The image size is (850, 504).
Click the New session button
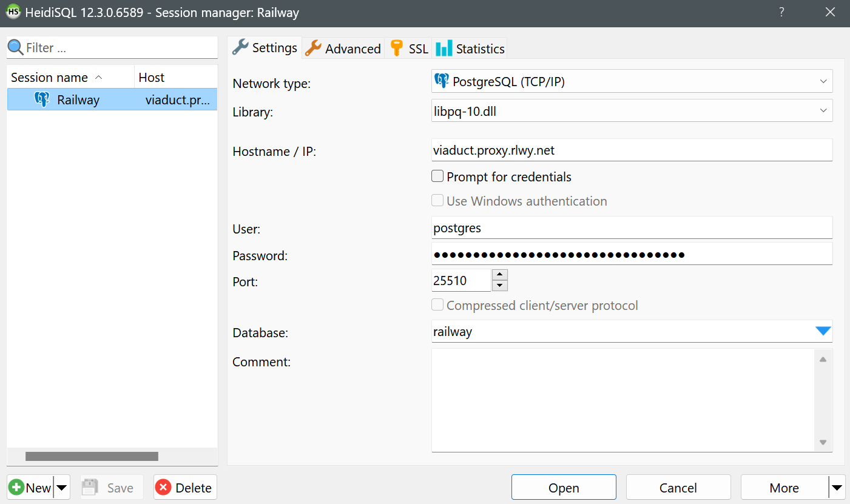[x=30, y=488]
